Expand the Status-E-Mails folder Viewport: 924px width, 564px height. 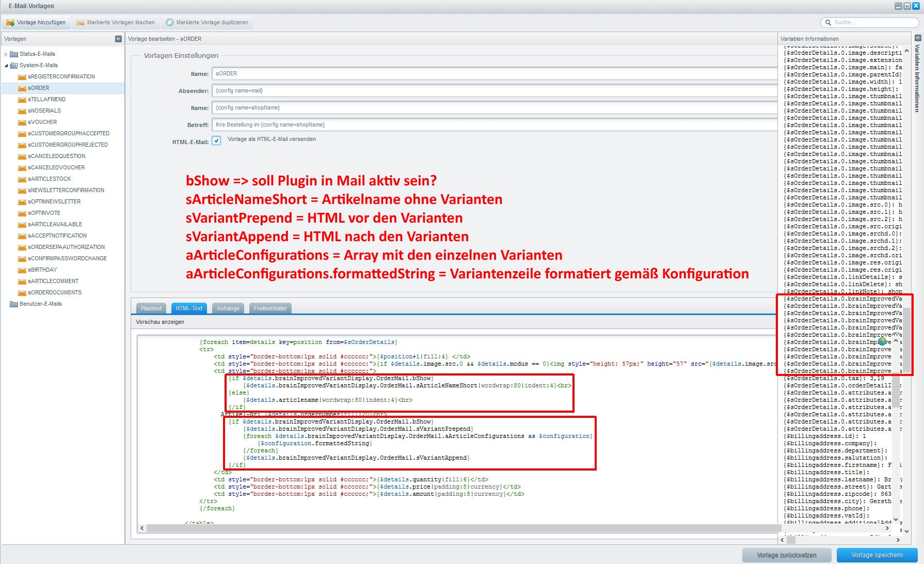[6, 54]
